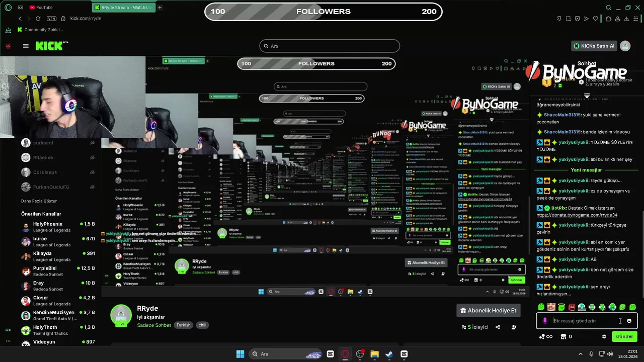Take a snapshot with Opera's capture tool
Screen dimensions: 644x362
[569, 19]
